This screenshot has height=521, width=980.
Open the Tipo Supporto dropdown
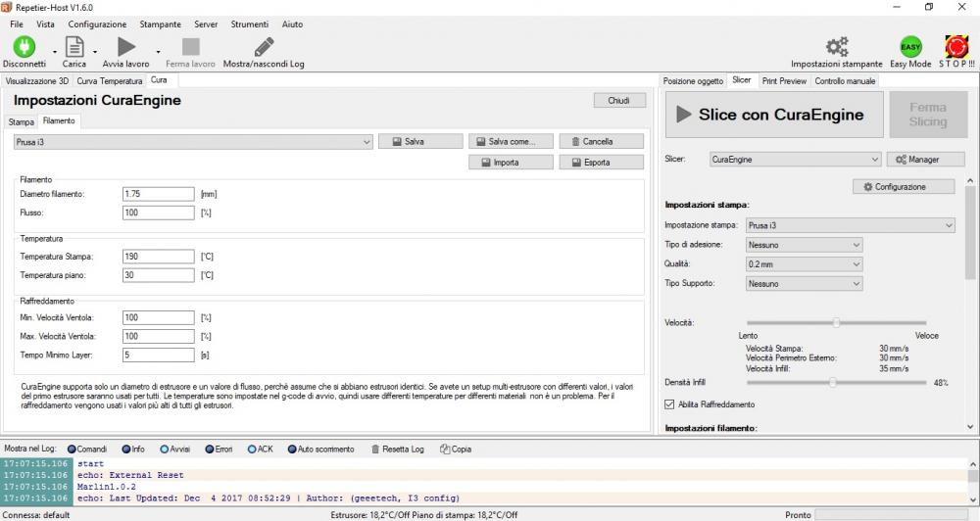coord(804,284)
